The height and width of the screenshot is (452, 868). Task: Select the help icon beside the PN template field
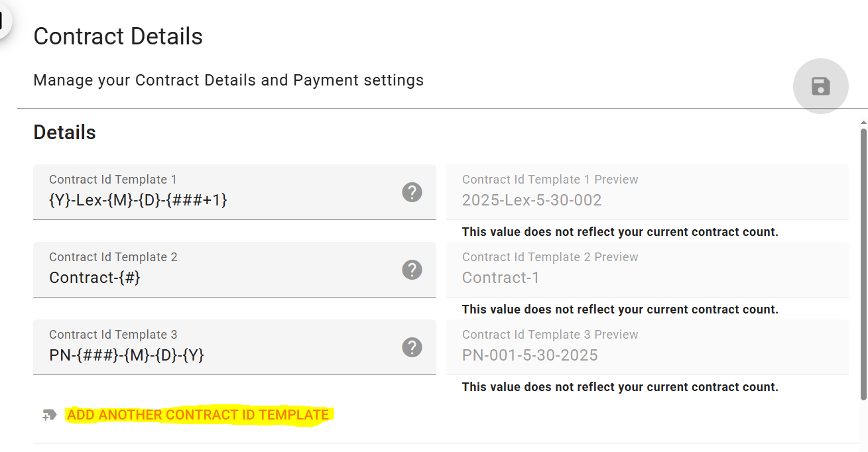click(x=412, y=347)
